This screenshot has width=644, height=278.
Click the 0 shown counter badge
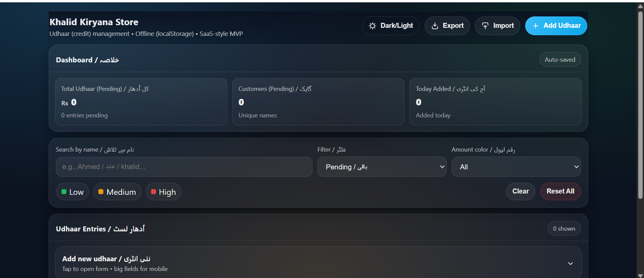(564, 229)
